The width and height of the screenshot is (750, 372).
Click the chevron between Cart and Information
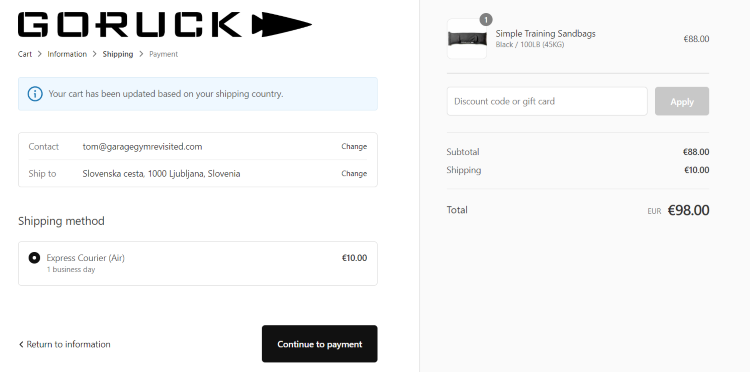(40, 54)
